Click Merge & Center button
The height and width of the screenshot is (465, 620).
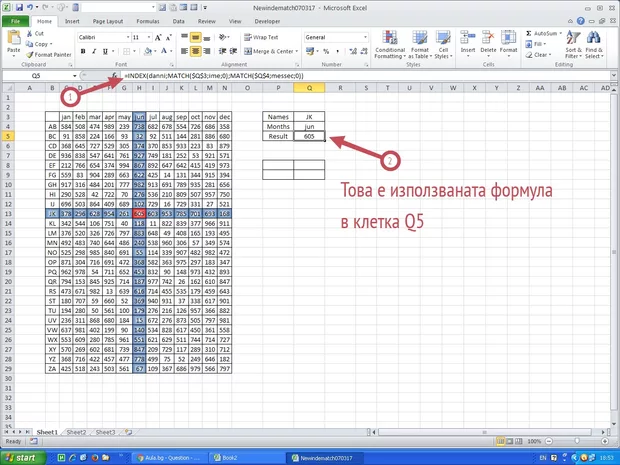pos(268,51)
